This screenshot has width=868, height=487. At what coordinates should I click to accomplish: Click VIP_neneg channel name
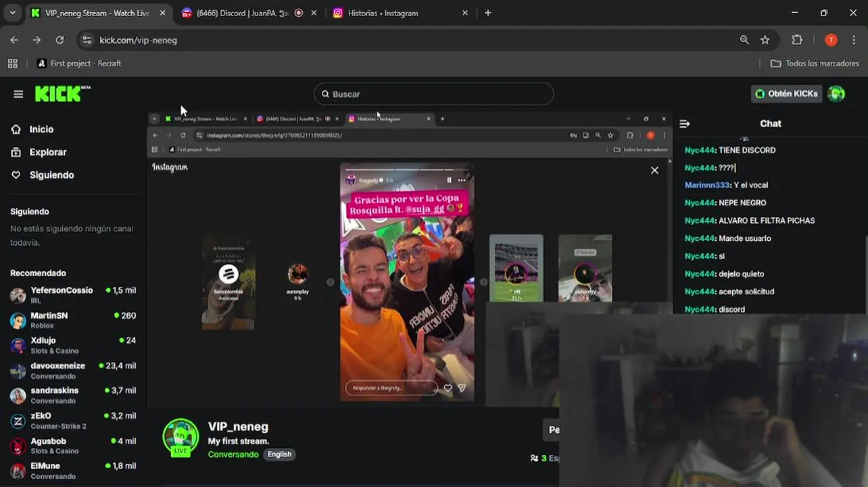click(x=238, y=427)
